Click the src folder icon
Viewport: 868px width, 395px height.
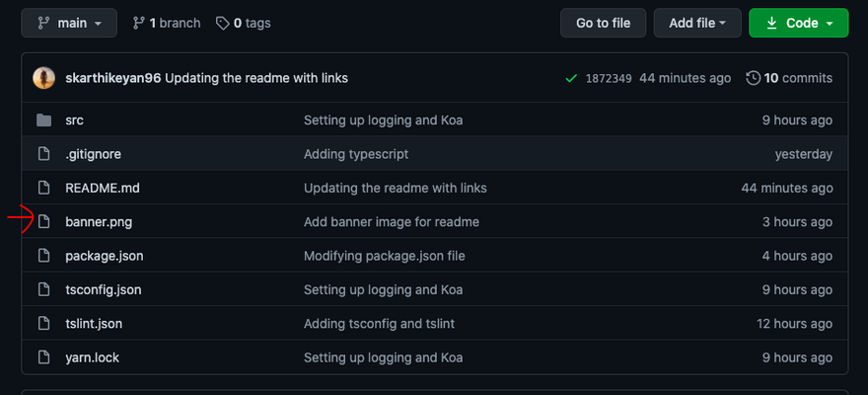coord(43,120)
